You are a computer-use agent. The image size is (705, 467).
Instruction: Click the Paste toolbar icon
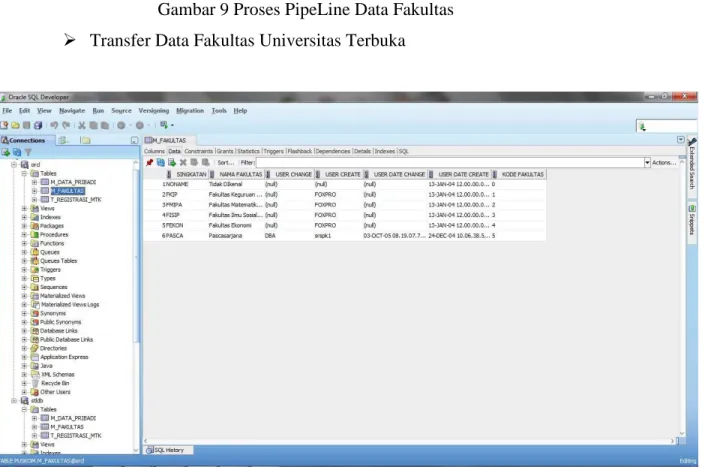105,125
